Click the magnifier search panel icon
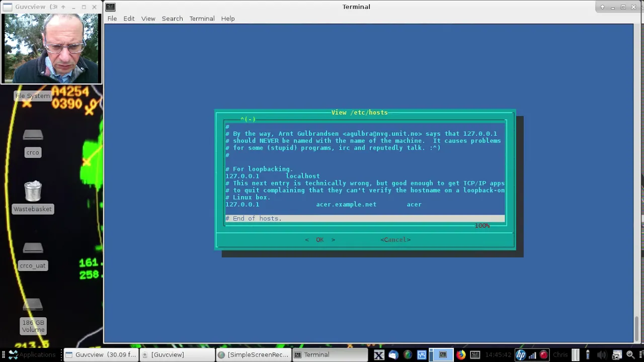The height and width of the screenshot is (362, 644). pyautogui.click(x=630, y=355)
